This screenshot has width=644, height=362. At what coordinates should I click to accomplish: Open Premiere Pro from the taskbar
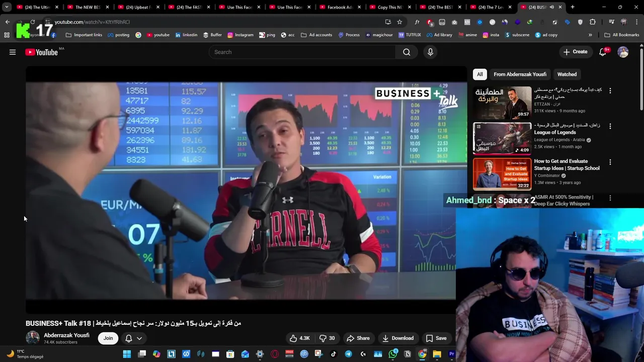click(451, 354)
